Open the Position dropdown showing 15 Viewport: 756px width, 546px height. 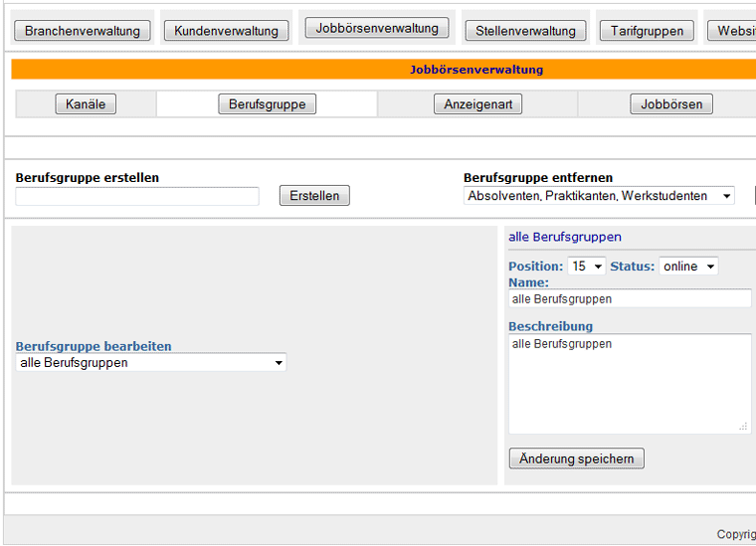[x=587, y=267]
